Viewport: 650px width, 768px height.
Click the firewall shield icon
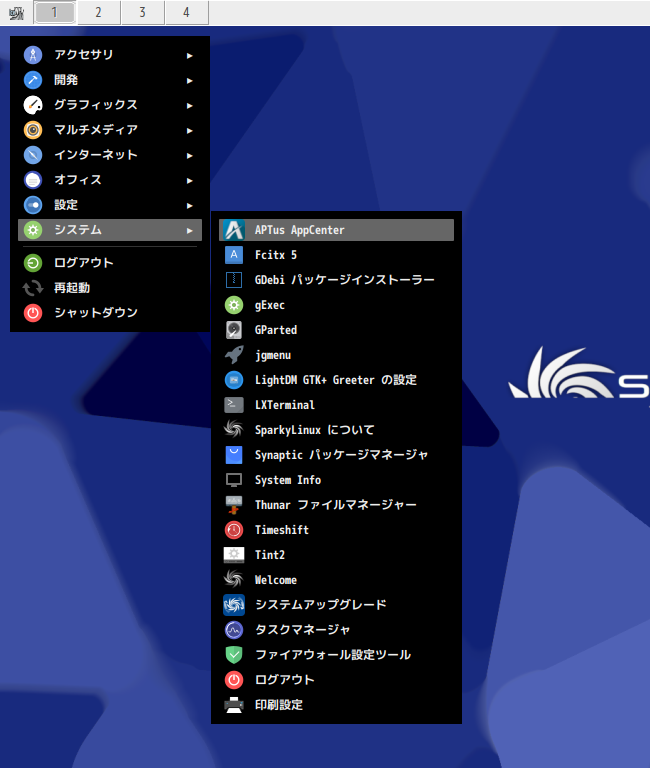[x=234, y=654]
